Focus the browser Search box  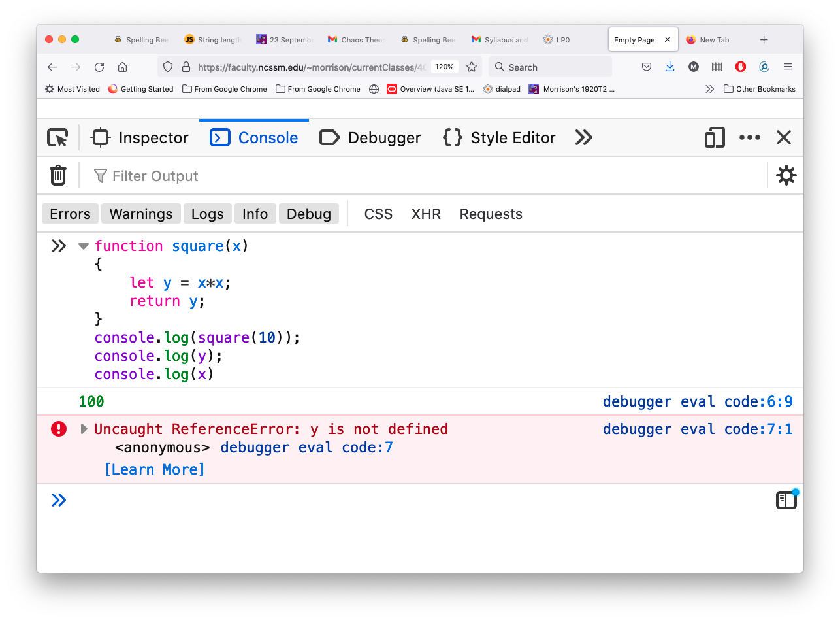point(550,67)
